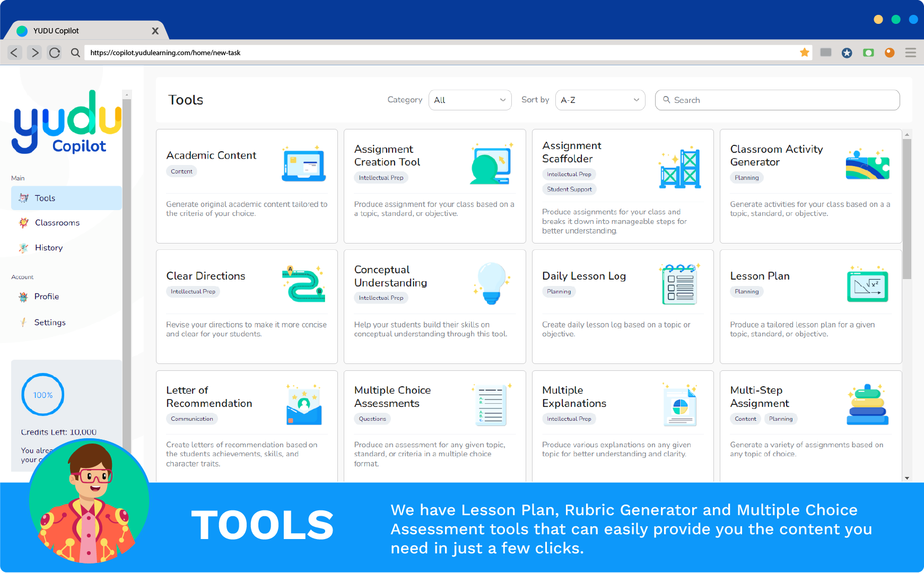This screenshot has width=924, height=573.
Task: Click the green camera extension icon
Action: click(x=868, y=53)
